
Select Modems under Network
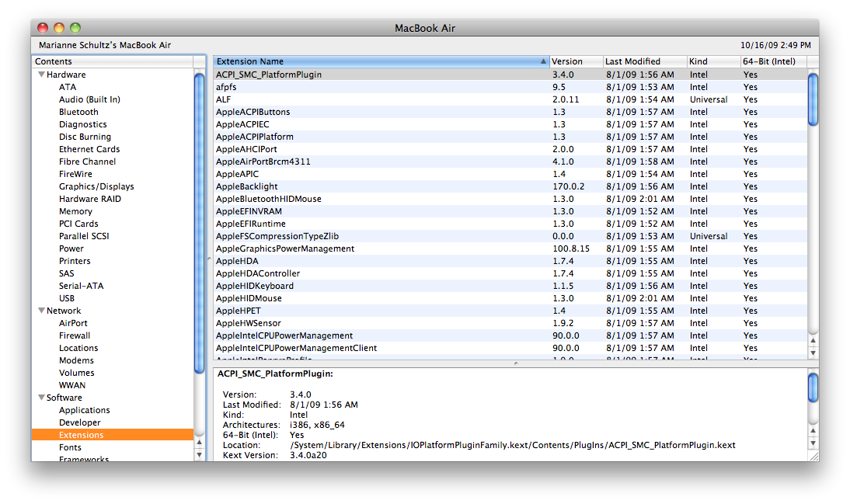coord(76,361)
